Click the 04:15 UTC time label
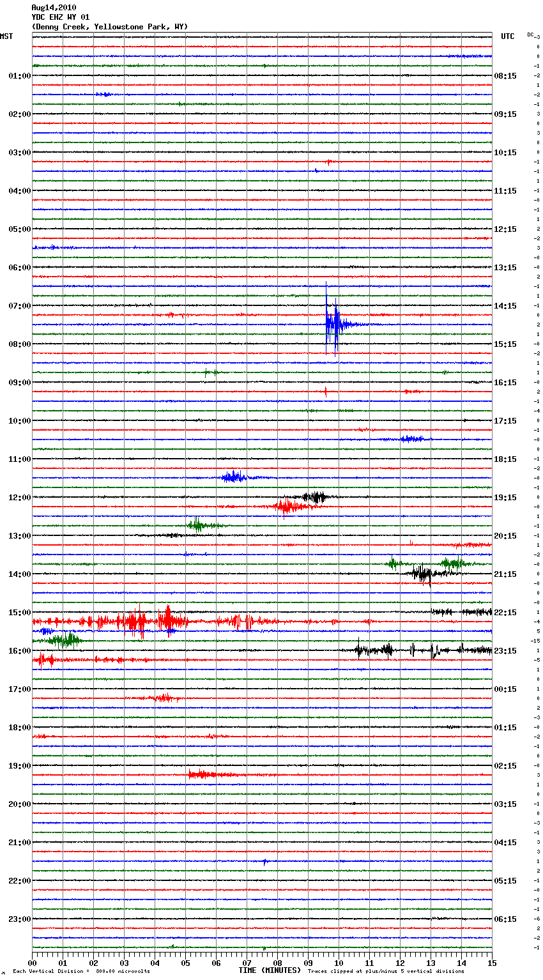The height and width of the screenshot is (980, 543). (505, 843)
